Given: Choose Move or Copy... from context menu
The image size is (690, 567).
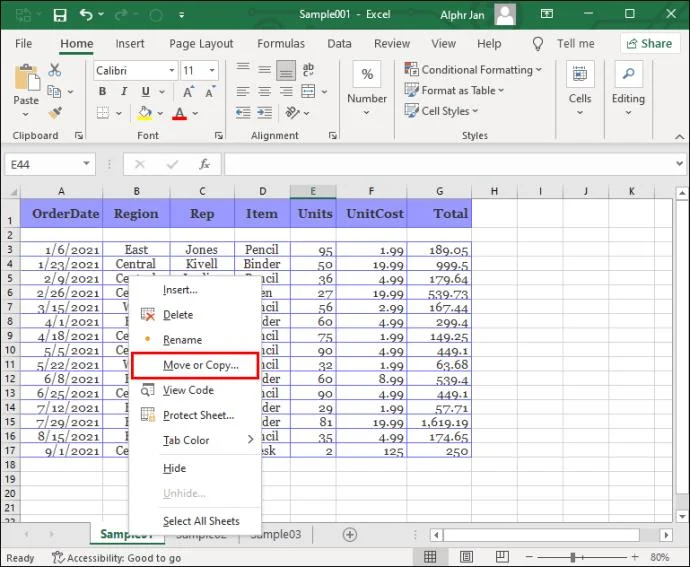Looking at the screenshot, I should coord(195,365).
